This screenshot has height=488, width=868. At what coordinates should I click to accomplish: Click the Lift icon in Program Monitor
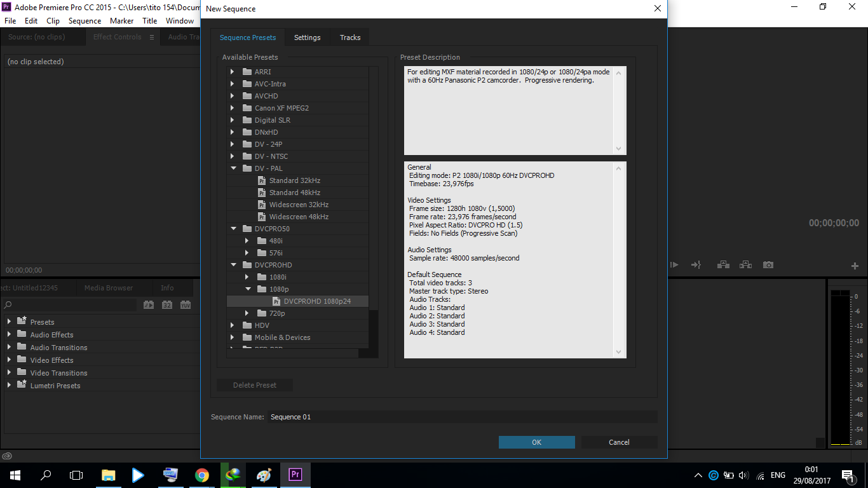[x=723, y=265]
